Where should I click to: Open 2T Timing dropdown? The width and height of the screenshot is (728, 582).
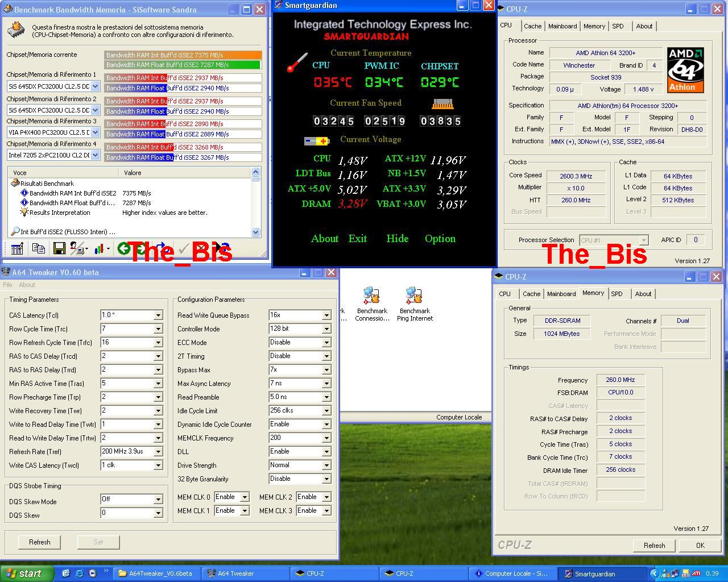tap(326, 356)
